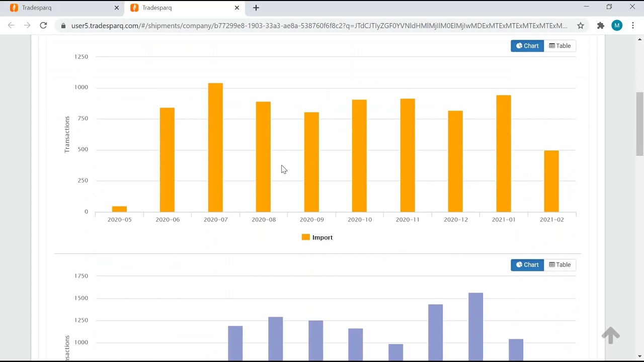The image size is (644, 362).
Task: Click the 2021-01 orange bar
Action: tap(504, 153)
